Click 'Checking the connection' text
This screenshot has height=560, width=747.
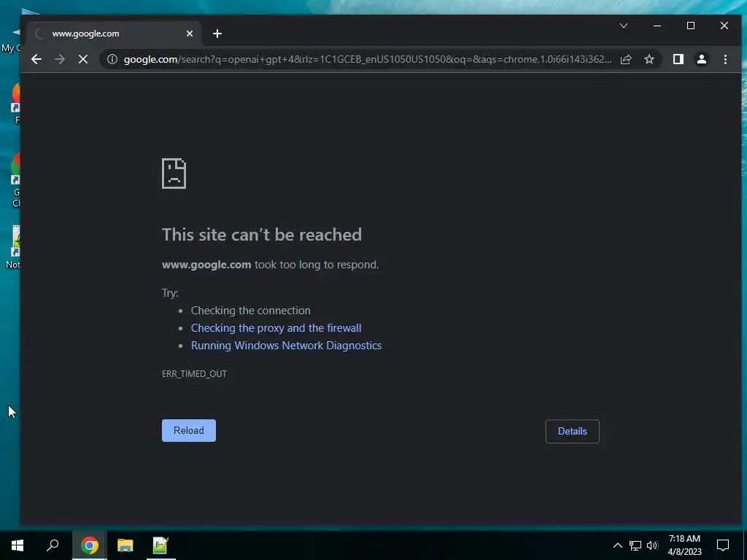[x=251, y=311]
